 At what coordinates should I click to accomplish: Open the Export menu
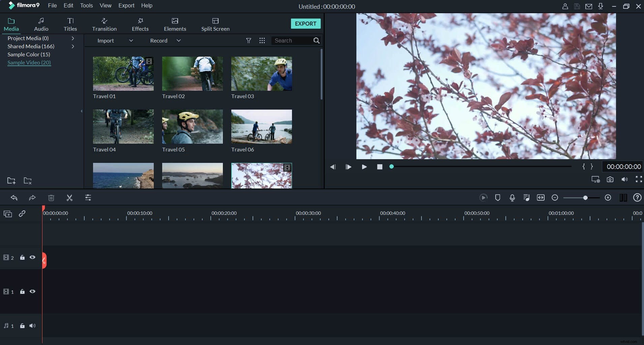126,5
